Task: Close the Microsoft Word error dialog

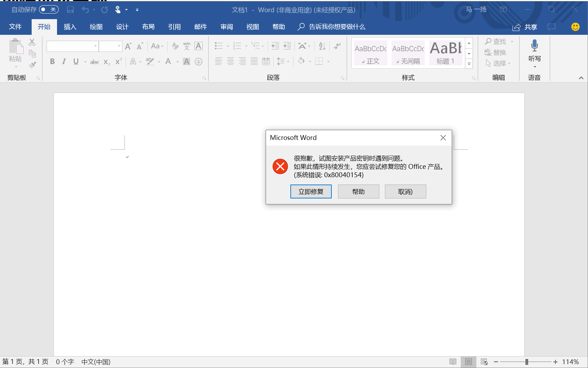Action: click(x=443, y=138)
